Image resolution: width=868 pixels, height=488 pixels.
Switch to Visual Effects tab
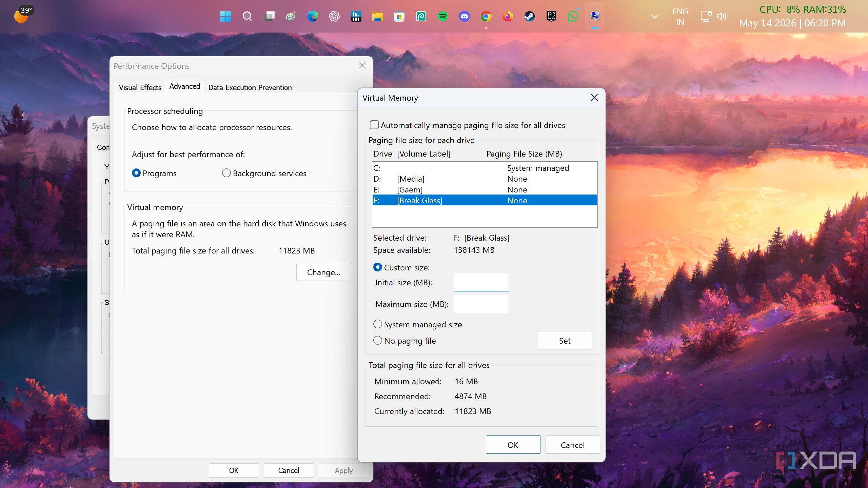140,87
